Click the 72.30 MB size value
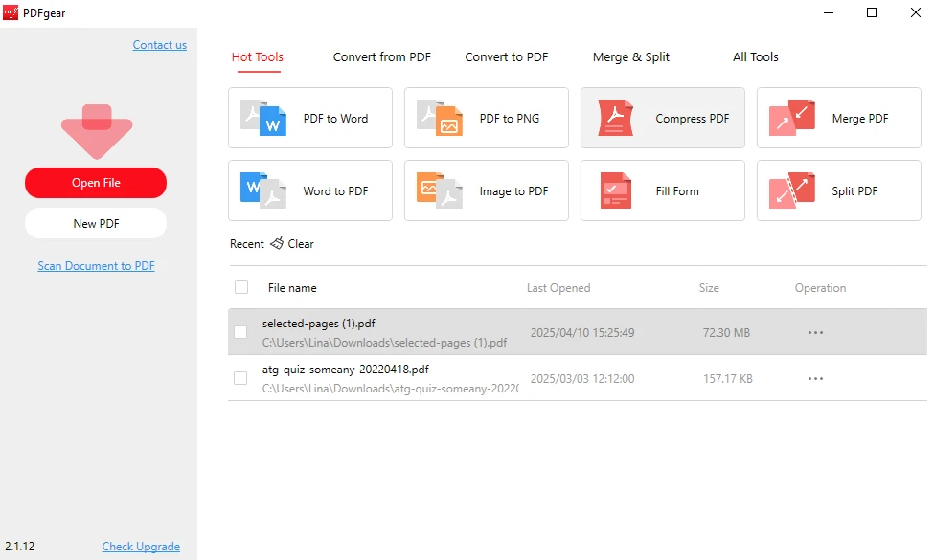This screenshot has height=560, width=934. pyautogui.click(x=726, y=333)
